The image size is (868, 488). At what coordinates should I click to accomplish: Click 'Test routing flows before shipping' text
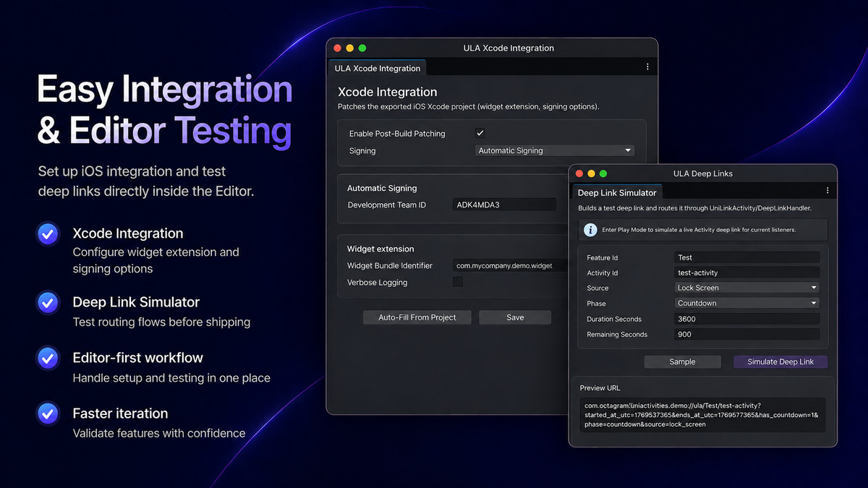point(161,322)
